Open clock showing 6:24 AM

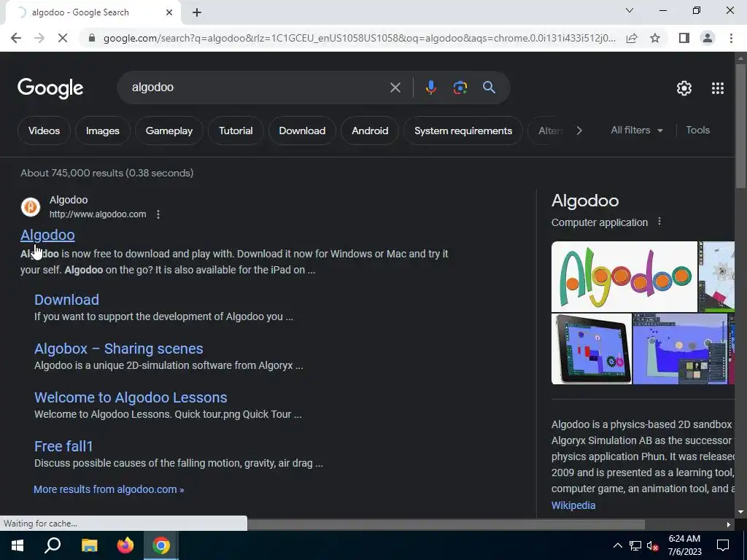[x=684, y=545]
